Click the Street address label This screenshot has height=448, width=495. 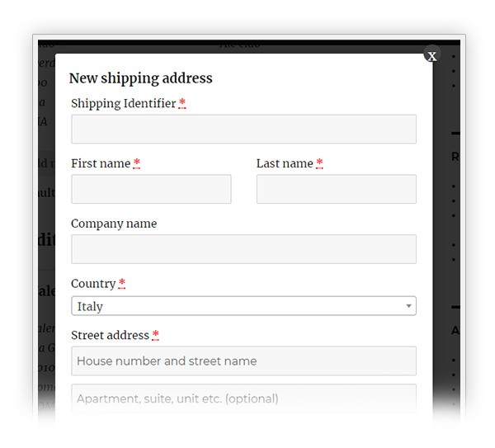(x=110, y=335)
